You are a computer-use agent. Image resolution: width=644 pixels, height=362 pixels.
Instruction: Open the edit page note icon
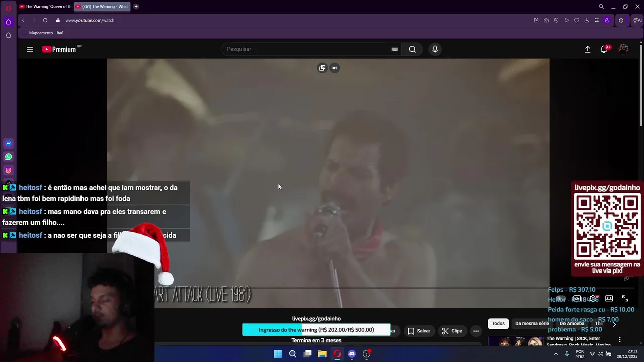(536, 20)
